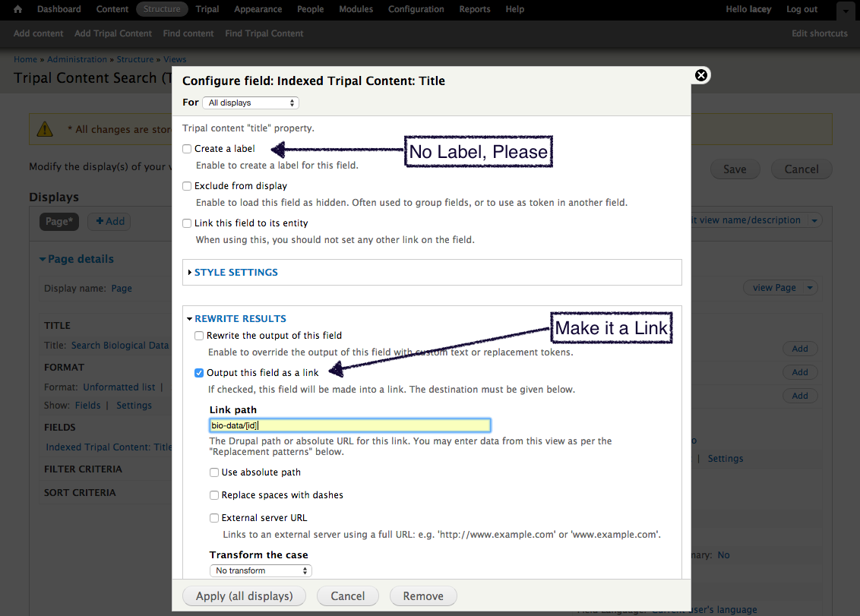Click the yellow warning triangle icon
This screenshot has height=616, width=860.
(x=46, y=128)
